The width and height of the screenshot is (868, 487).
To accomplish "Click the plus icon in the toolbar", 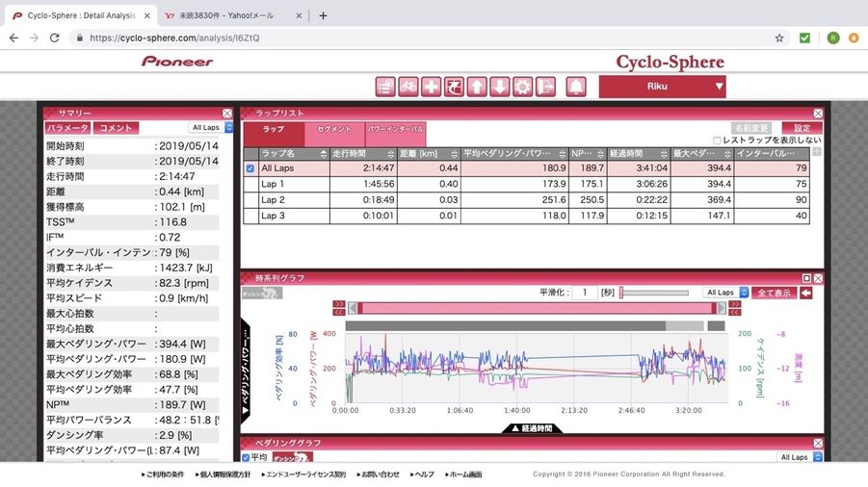I will coord(431,87).
